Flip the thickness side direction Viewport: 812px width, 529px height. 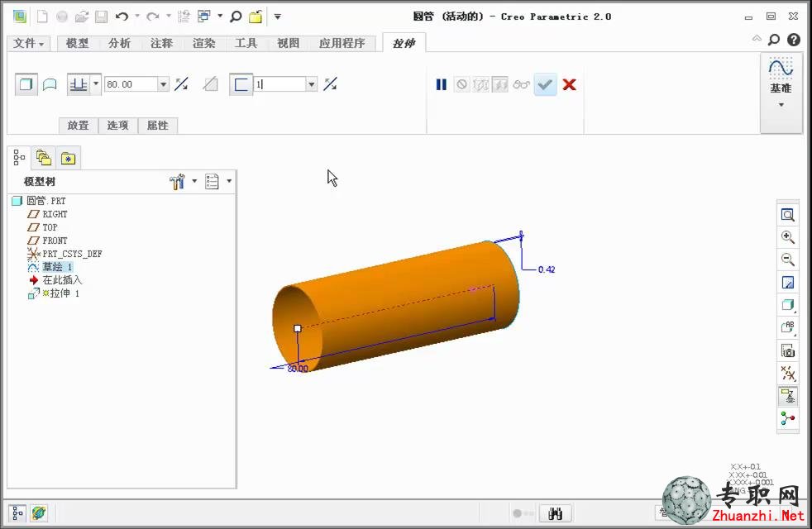[x=331, y=84]
